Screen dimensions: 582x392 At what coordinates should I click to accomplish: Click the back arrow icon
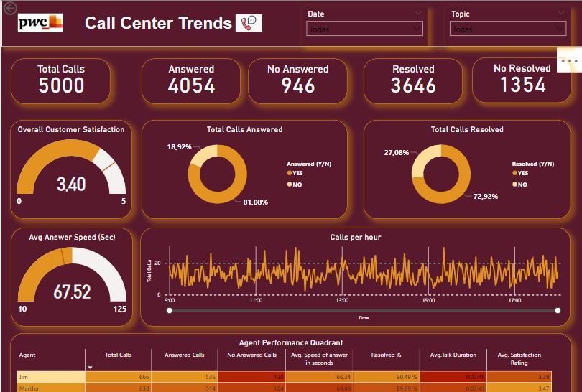pos(9,8)
